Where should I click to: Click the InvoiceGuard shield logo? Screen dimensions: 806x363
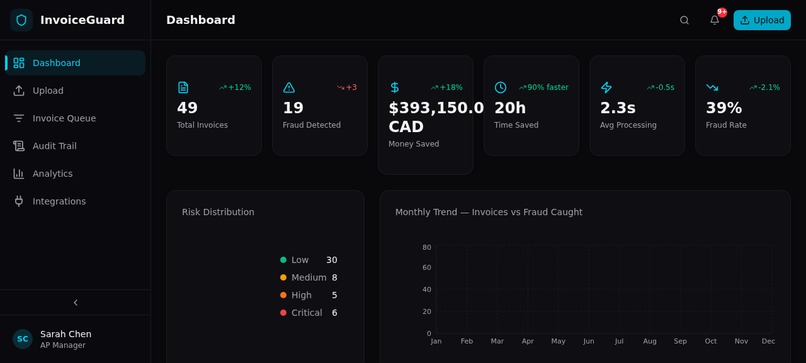pyautogui.click(x=21, y=20)
